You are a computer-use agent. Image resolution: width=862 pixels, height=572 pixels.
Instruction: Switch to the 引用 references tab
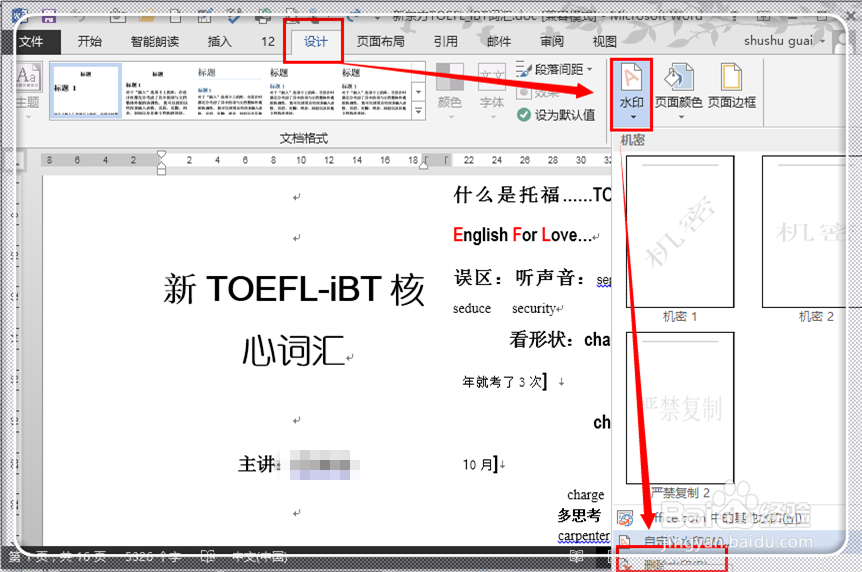pyautogui.click(x=445, y=41)
